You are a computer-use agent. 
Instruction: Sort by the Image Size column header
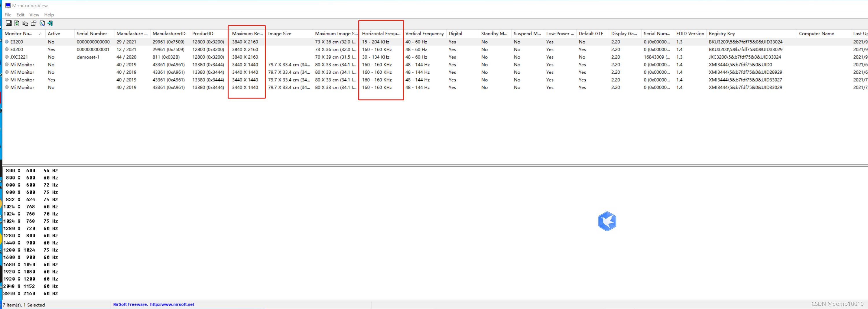(x=289, y=33)
